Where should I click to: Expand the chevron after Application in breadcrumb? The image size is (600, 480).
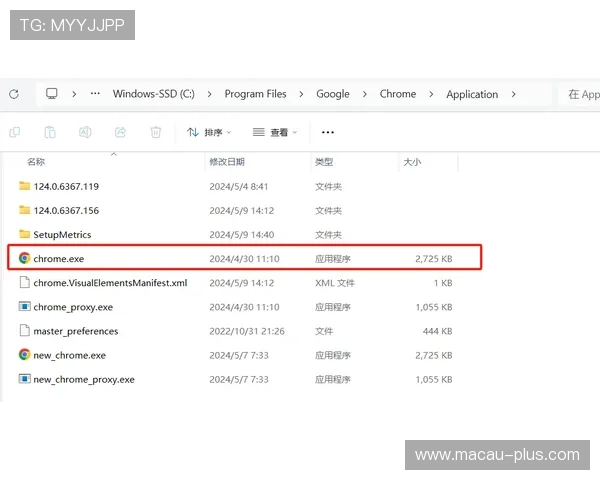[514, 94]
